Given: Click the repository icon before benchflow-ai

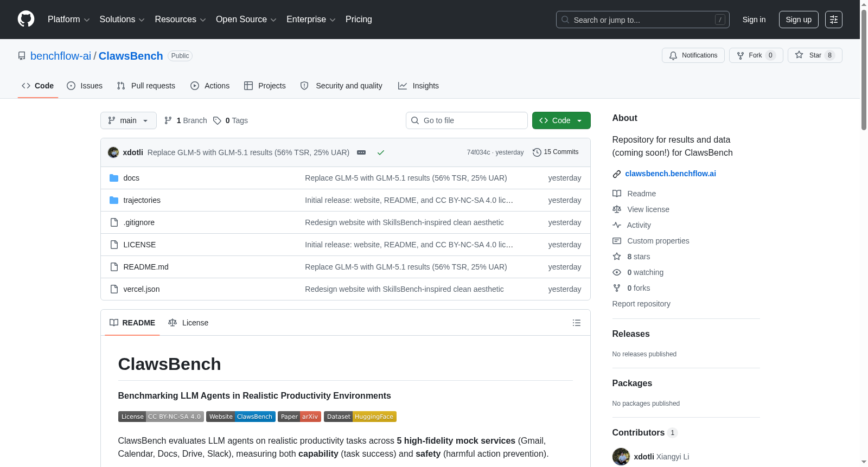Looking at the screenshot, I should pyautogui.click(x=22, y=56).
